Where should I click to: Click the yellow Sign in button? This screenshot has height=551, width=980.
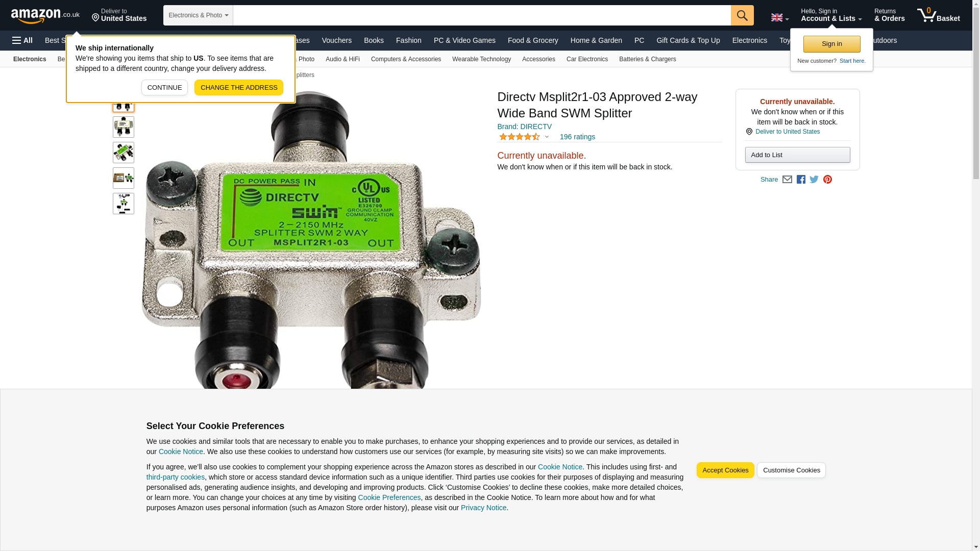tap(831, 44)
